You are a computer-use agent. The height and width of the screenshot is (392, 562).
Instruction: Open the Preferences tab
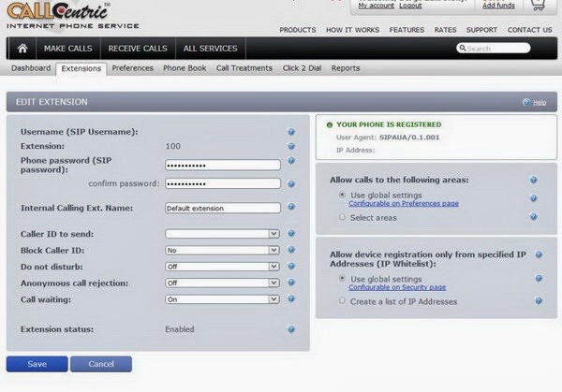tap(132, 68)
